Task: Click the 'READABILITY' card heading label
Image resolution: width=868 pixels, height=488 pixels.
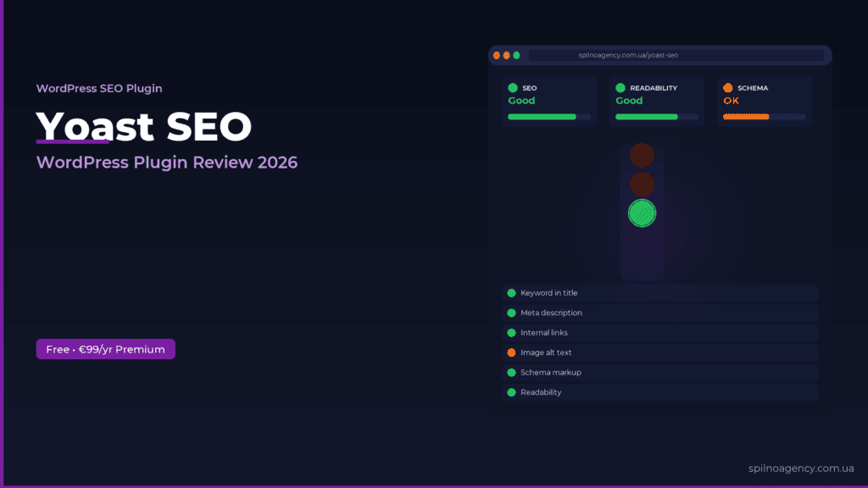Action: pos(654,88)
